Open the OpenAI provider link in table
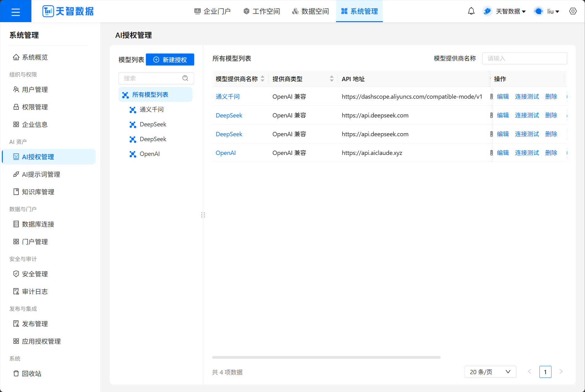Screen dimensions: 585x392 [x=226, y=153]
